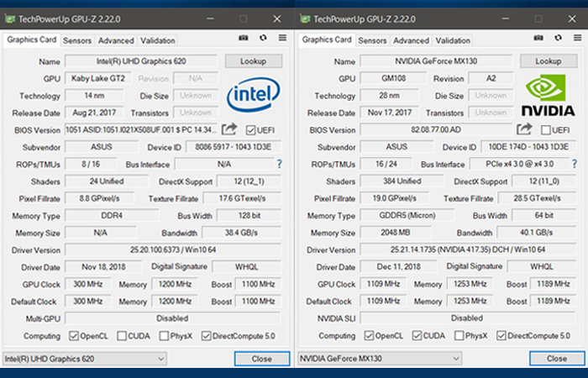The height and width of the screenshot is (378, 588).
Task: Click the NVIDIA logo
Action: pos(548,95)
